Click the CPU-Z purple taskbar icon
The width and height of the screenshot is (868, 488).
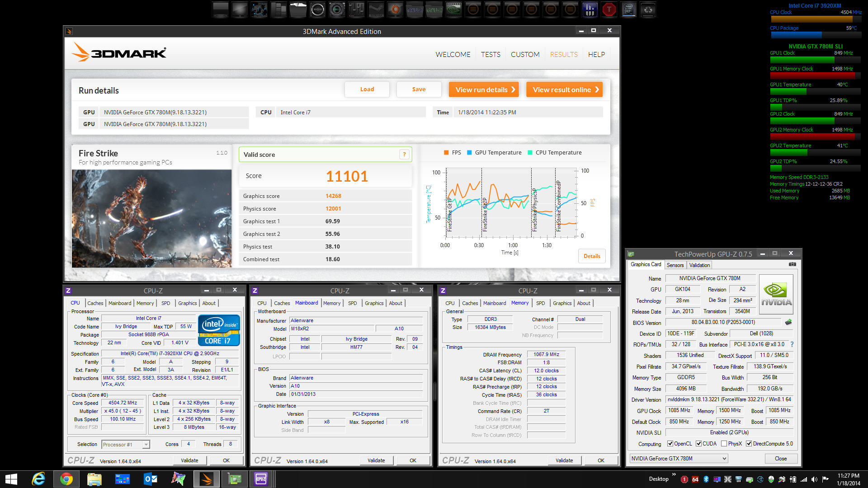pos(261,479)
